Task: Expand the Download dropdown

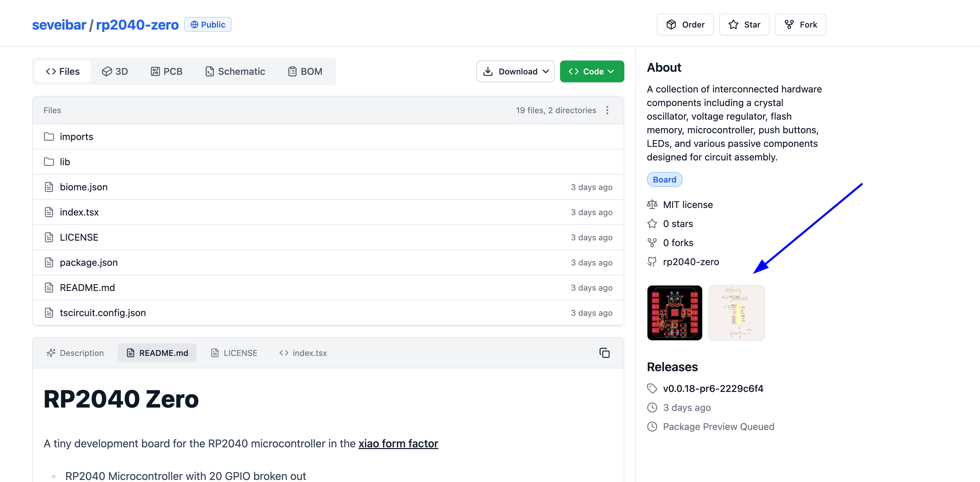Action: coord(515,71)
